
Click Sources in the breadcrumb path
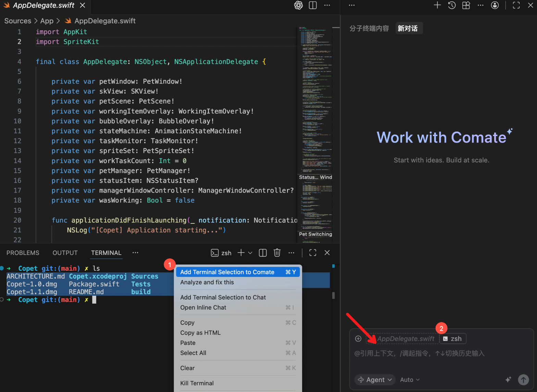(18, 21)
